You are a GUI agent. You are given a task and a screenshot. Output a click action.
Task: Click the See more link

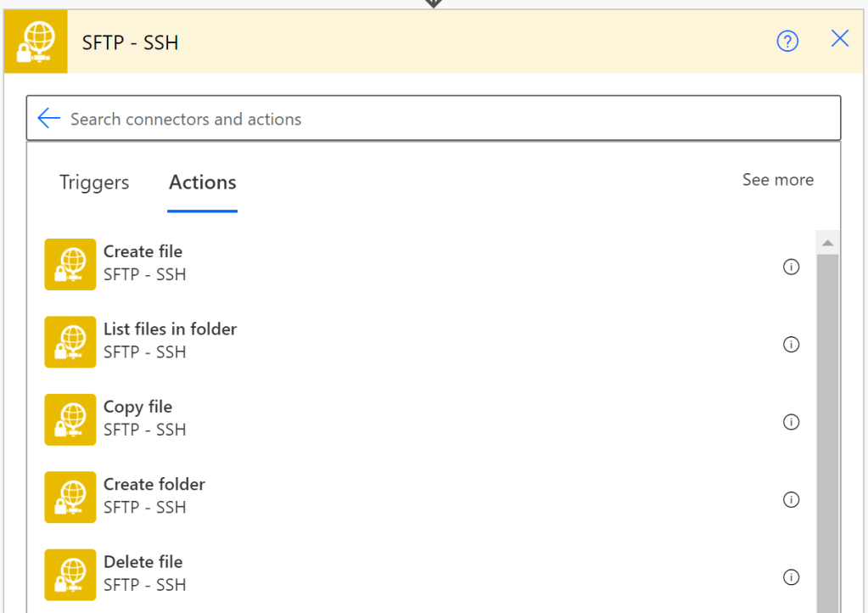tap(777, 180)
